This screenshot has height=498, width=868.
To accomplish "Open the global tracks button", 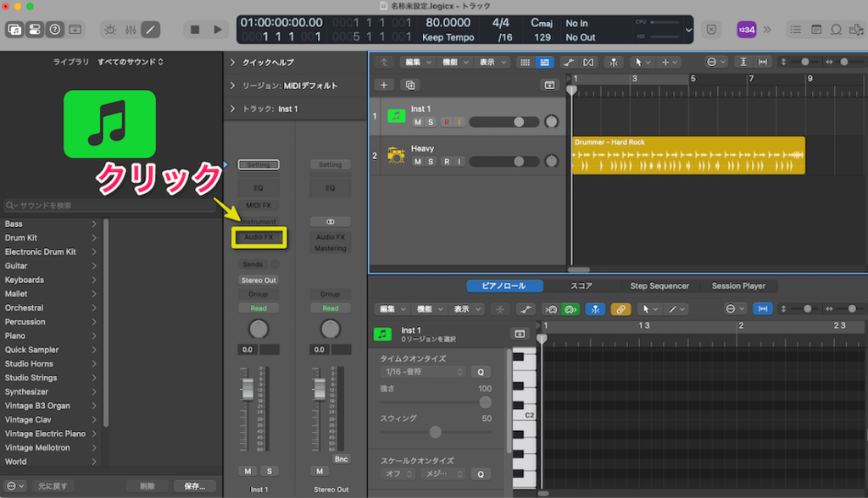I will click(x=549, y=86).
